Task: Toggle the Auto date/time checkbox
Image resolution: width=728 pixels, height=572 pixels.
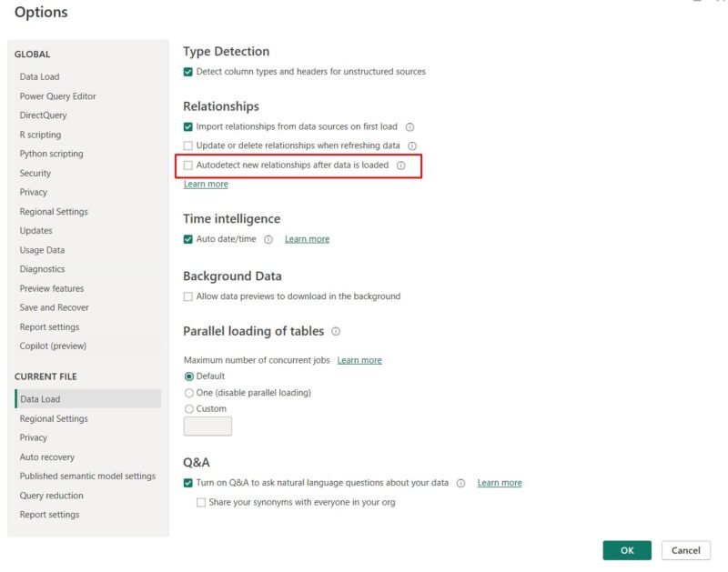Action: [188, 239]
